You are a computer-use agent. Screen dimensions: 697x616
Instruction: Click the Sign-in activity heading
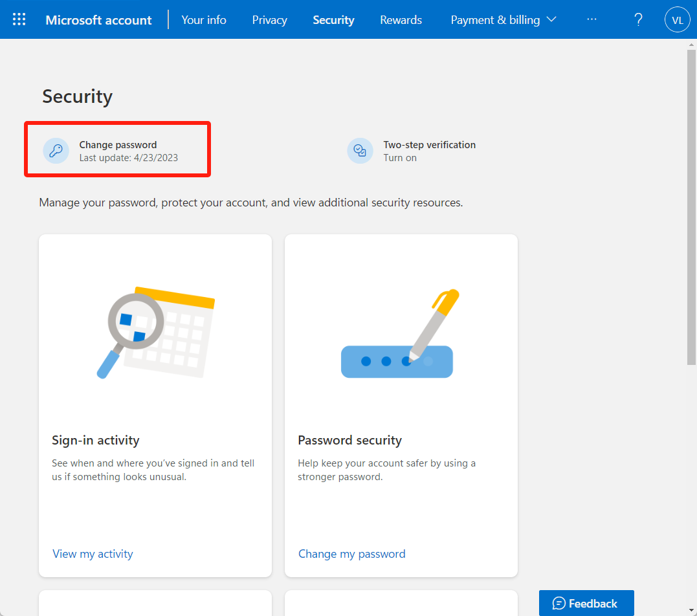pos(96,440)
